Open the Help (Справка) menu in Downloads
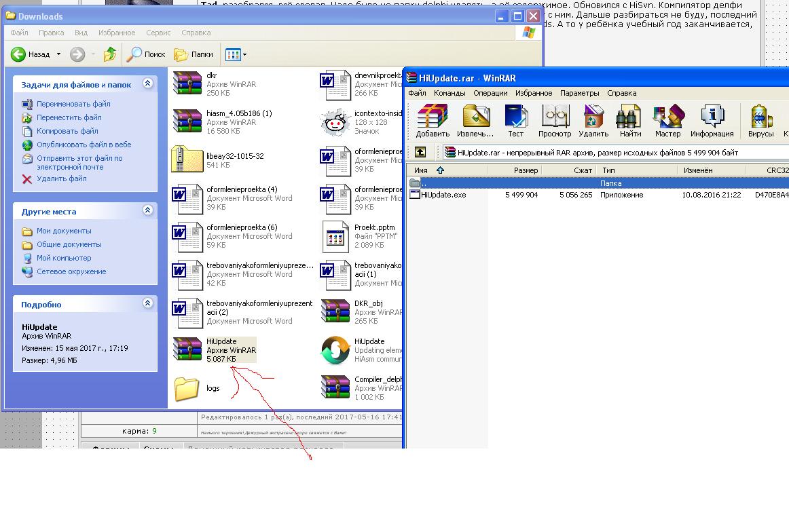The image size is (789, 532). 196,33
